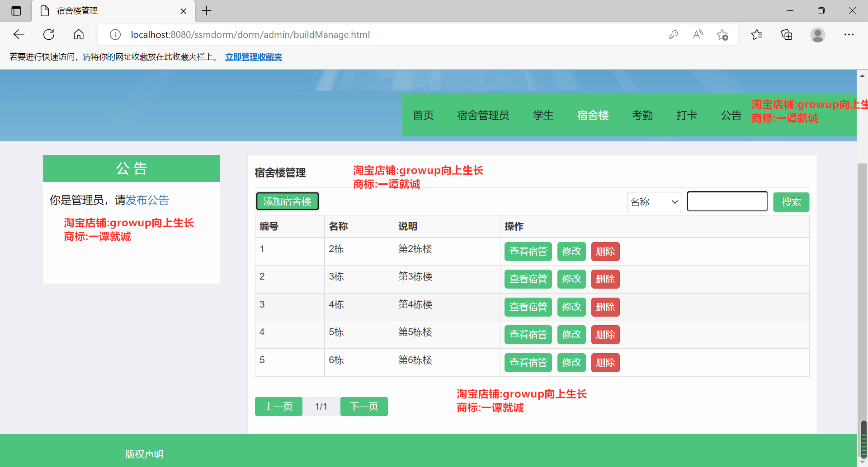This screenshot has width=868, height=467.
Task: Open the 考勤 menu item
Action: click(642, 115)
